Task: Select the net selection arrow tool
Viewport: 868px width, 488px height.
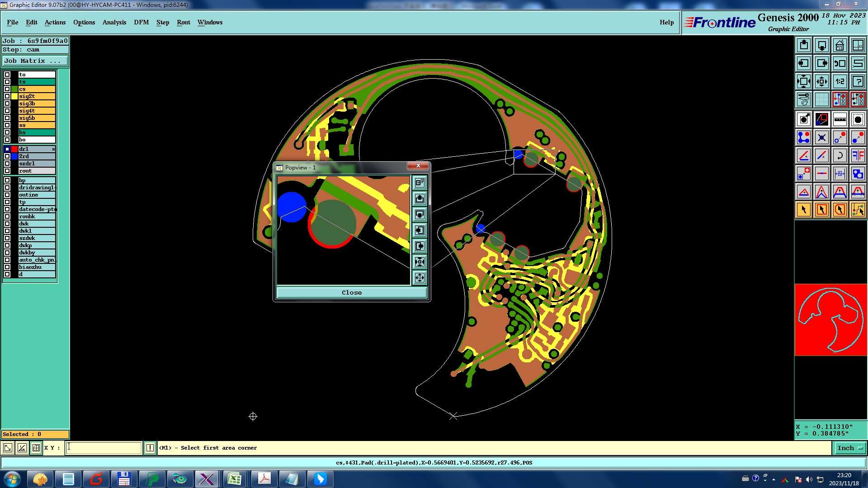Action: (x=858, y=210)
